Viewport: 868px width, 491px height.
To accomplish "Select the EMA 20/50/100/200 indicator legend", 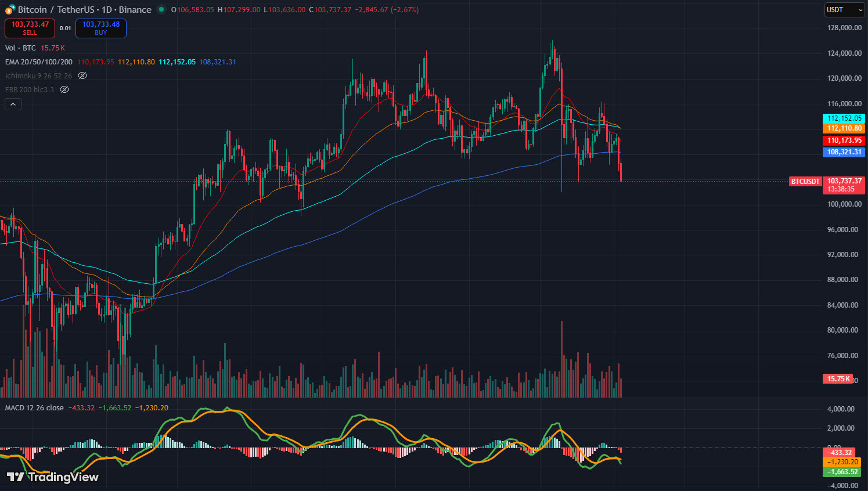I will pyautogui.click(x=39, y=62).
